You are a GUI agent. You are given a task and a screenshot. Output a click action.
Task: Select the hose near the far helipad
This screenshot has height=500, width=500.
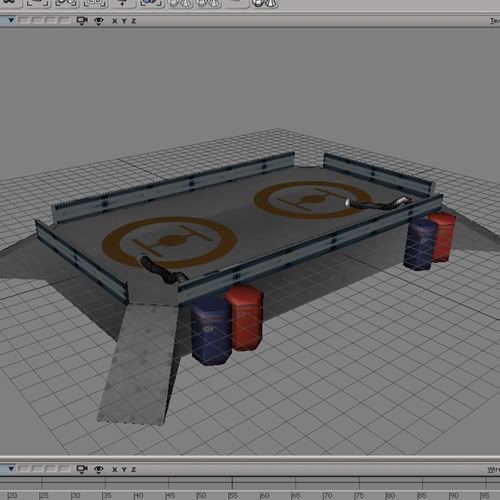coord(378,203)
